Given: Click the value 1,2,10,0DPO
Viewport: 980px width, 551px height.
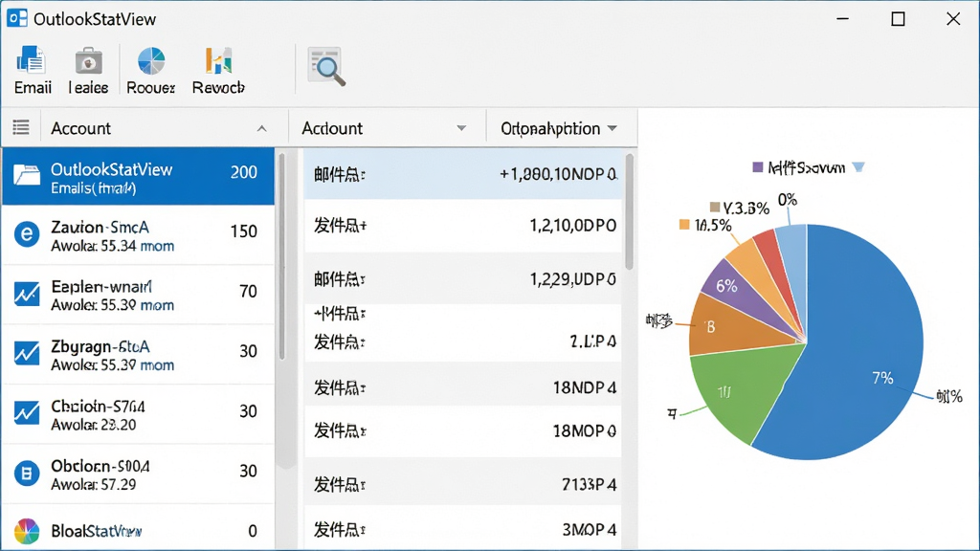Looking at the screenshot, I should pos(573,226).
